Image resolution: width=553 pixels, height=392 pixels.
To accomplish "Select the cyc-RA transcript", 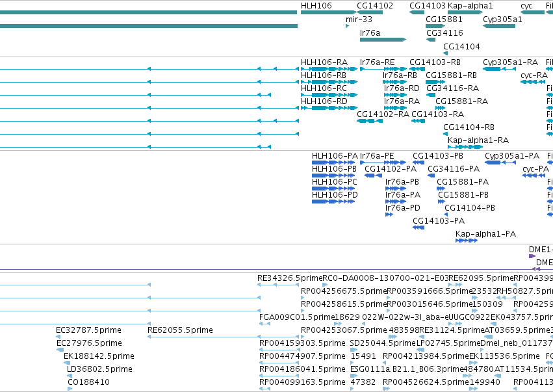I will [x=533, y=82].
